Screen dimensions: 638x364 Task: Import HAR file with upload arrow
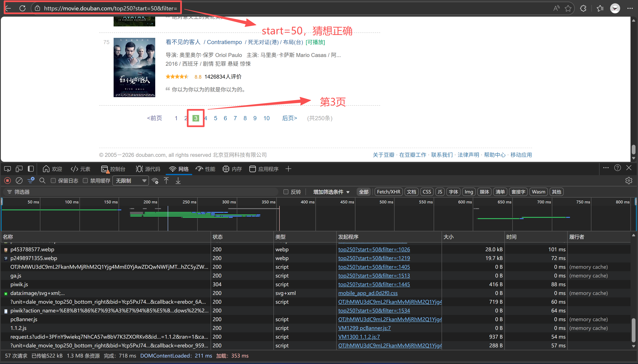click(x=166, y=181)
